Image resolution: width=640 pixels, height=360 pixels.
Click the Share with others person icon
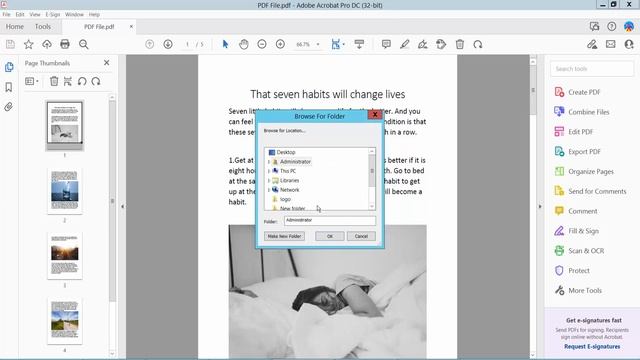pos(629,44)
